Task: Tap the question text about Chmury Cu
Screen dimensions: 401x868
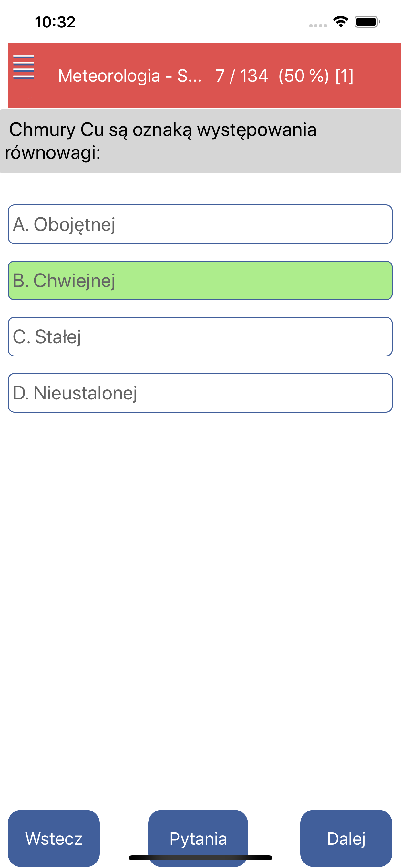Action: [x=161, y=141]
